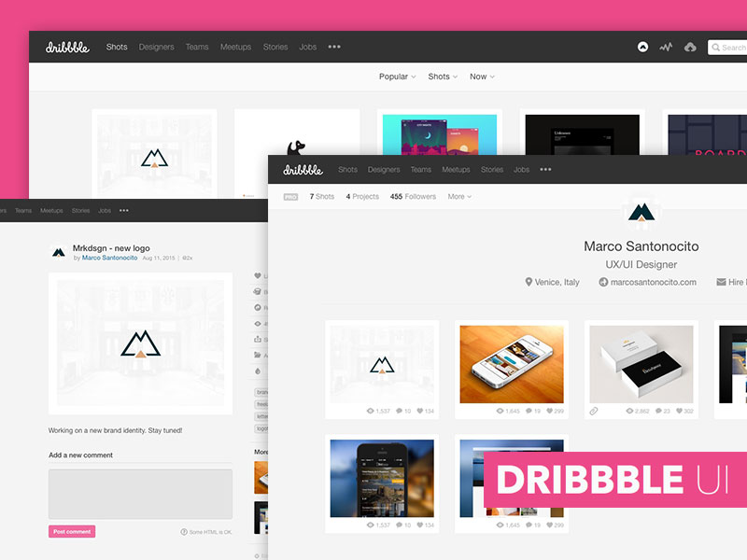This screenshot has width=747, height=560.
Task: Select Jobs in the back window navbar
Action: point(308,47)
